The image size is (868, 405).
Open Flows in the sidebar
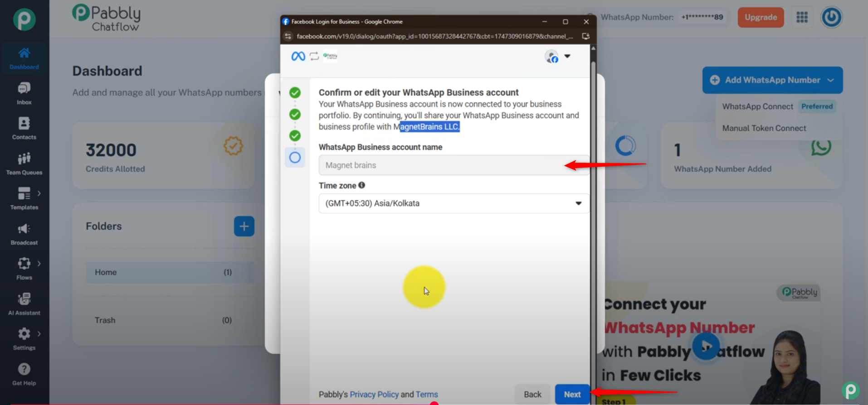pyautogui.click(x=24, y=269)
